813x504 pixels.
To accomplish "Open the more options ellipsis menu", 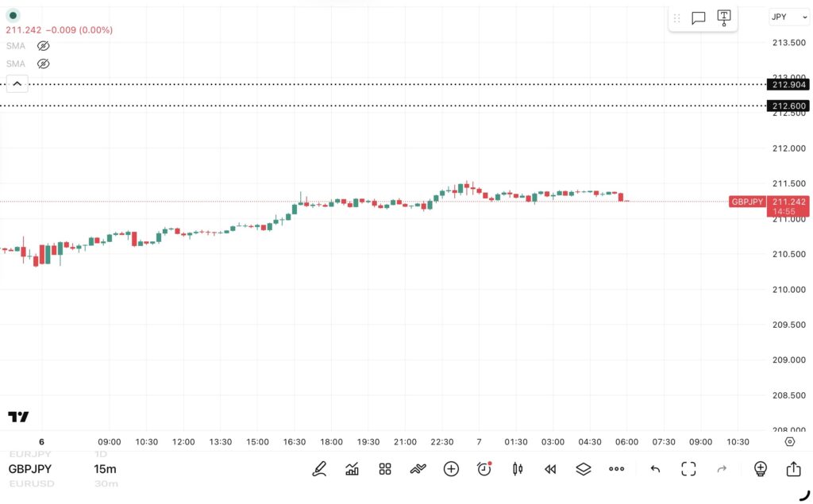I will pos(617,469).
